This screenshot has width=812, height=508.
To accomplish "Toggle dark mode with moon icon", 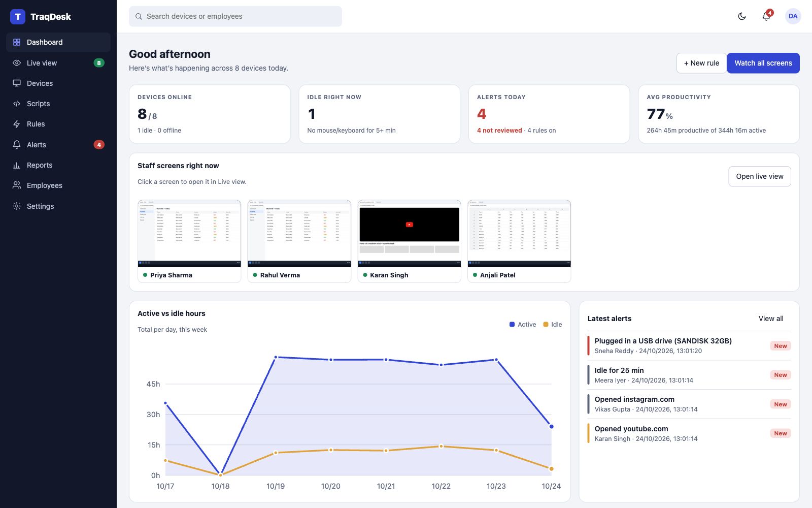I will [x=742, y=16].
